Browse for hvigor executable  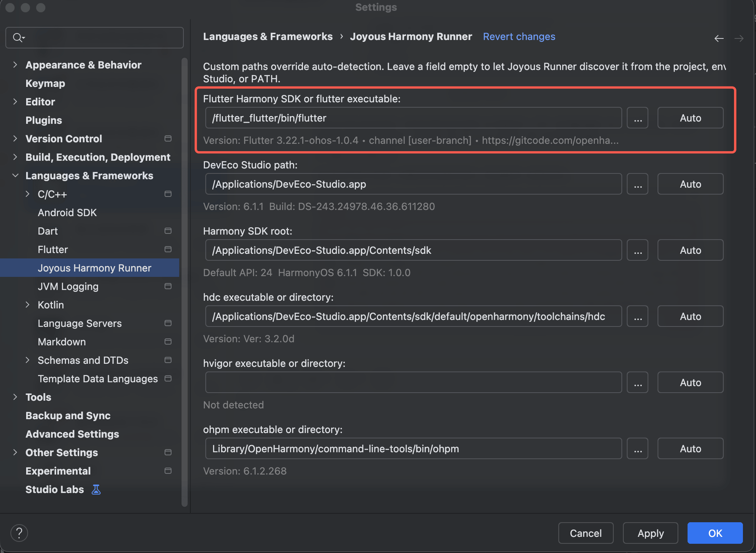(x=638, y=383)
